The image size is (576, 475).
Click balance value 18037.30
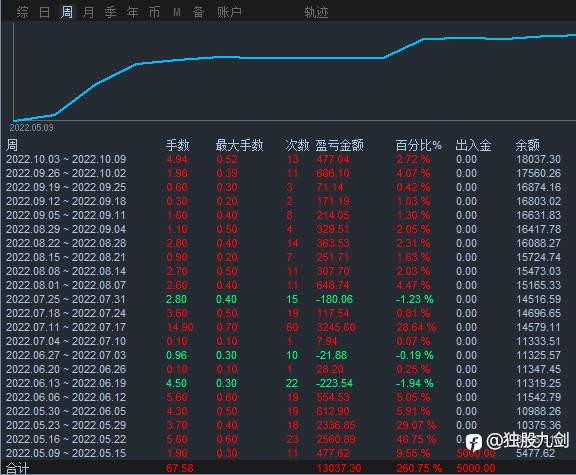[x=539, y=159]
